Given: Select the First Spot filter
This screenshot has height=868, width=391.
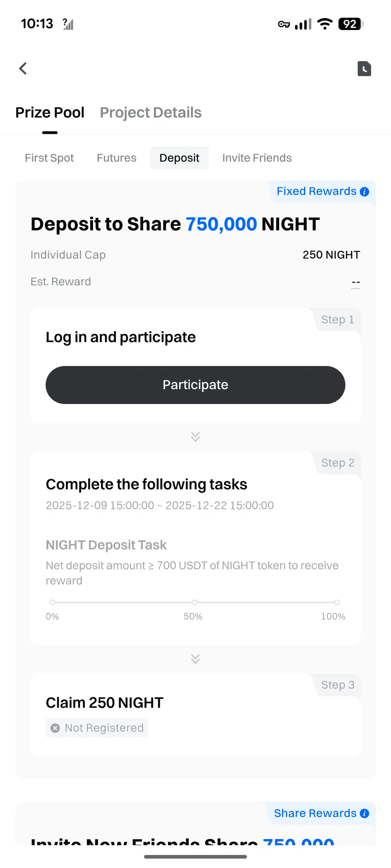Looking at the screenshot, I should 49,158.
